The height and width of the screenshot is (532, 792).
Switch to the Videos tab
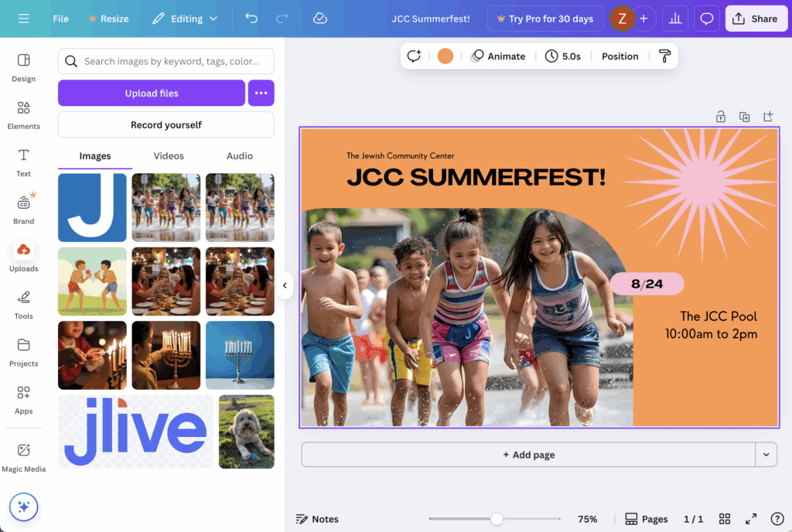(169, 155)
